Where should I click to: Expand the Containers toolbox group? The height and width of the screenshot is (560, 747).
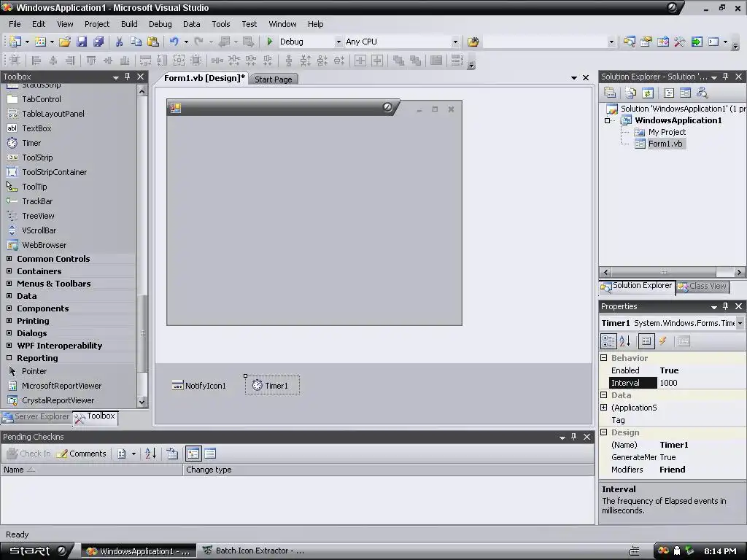9,271
